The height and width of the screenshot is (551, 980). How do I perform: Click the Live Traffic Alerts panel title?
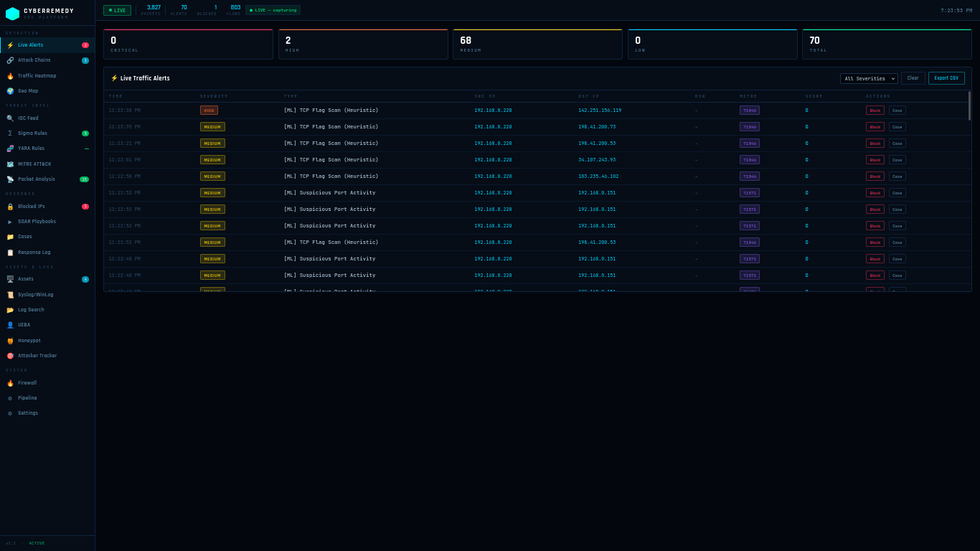coord(140,79)
